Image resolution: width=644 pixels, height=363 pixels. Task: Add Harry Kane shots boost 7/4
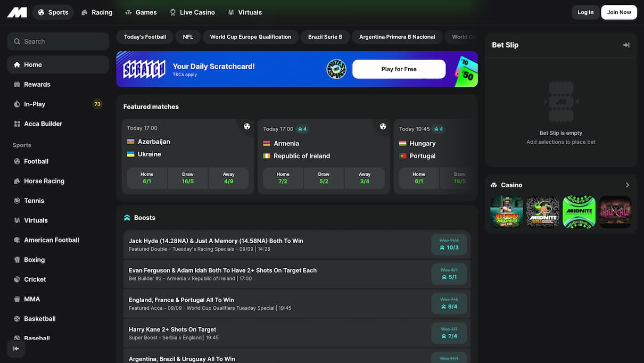(x=449, y=333)
